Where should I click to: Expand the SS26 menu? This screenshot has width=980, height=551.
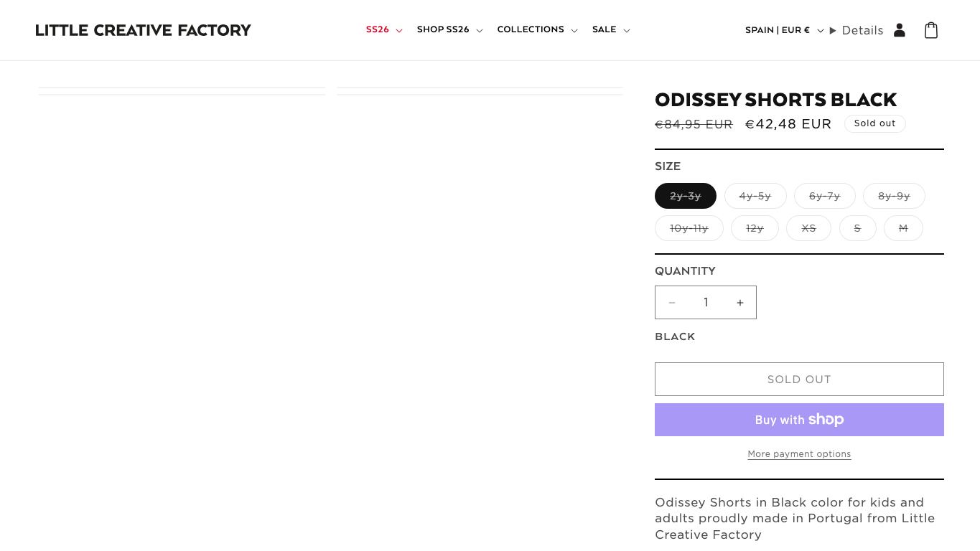(384, 30)
